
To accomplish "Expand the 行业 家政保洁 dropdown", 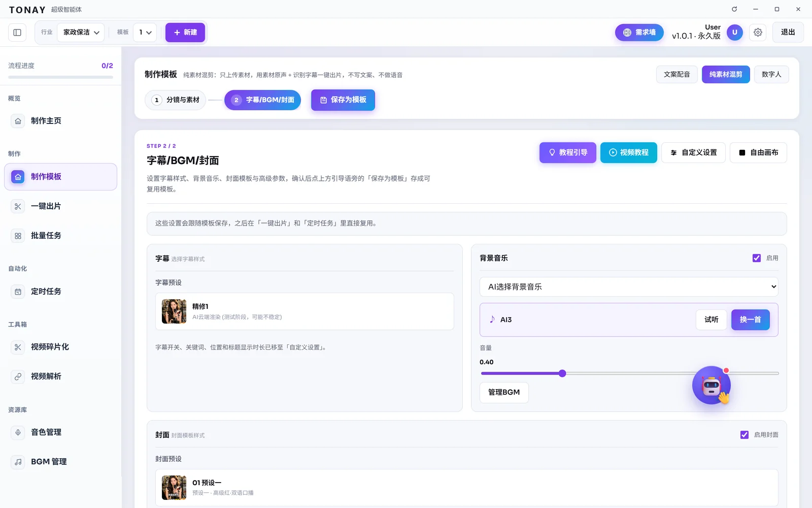I will (x=81, y=33).
